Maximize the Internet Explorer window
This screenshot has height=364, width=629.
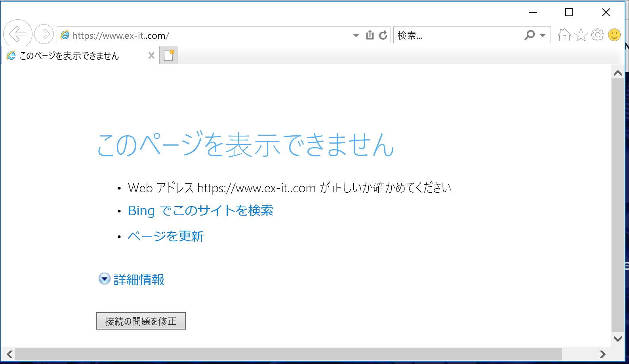coord(569,12)
